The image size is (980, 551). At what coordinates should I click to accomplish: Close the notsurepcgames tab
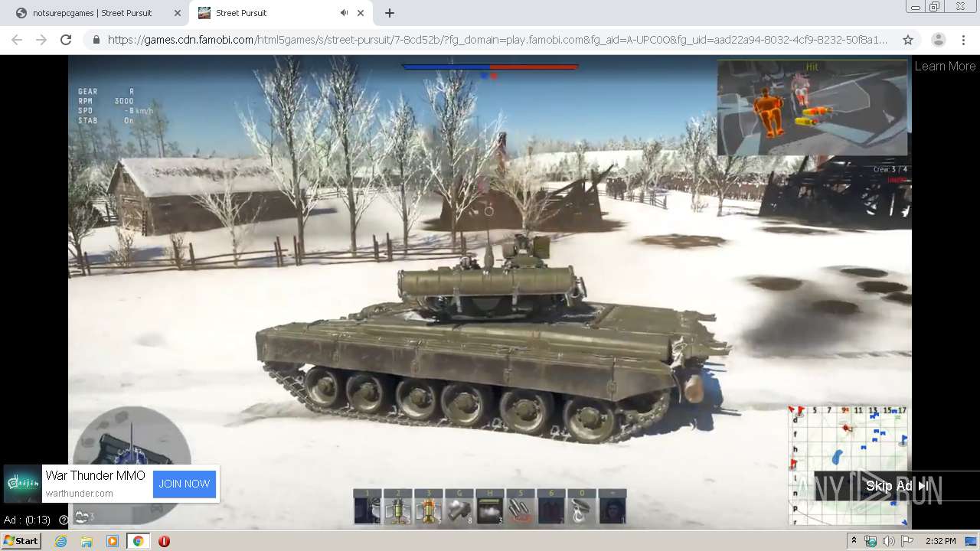[x=178, y=13]
